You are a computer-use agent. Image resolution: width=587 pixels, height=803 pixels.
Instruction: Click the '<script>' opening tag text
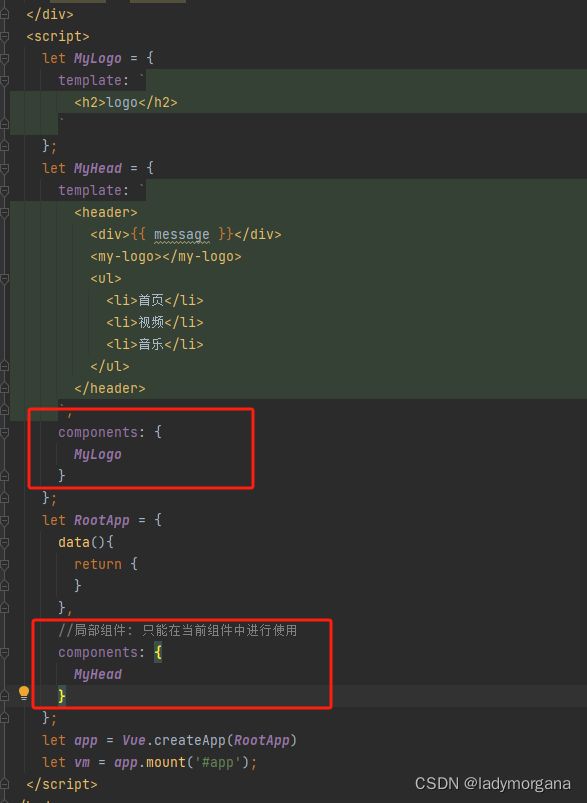click(58, 37)
